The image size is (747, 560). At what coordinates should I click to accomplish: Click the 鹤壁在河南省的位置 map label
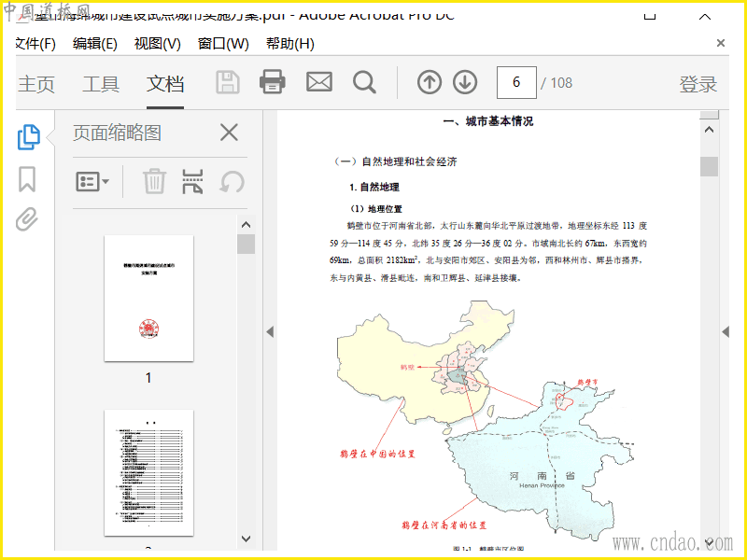[x=444, y=525]
